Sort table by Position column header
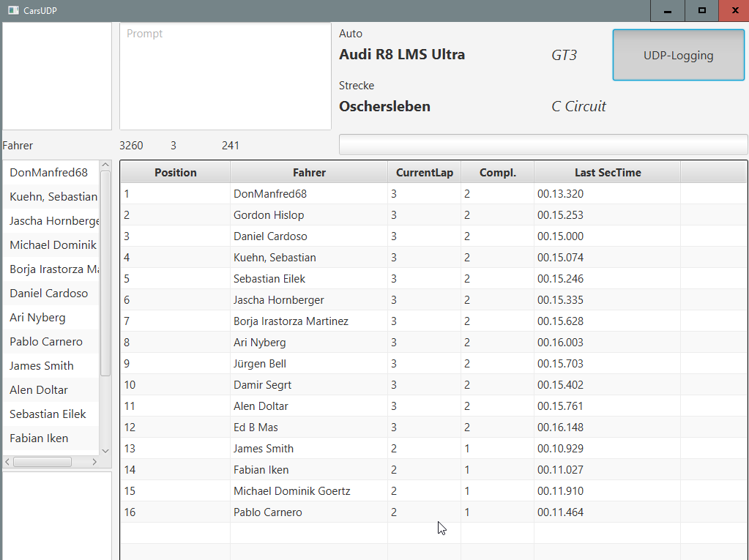Viewport: 749px width, 560px height. coord(175,173)
